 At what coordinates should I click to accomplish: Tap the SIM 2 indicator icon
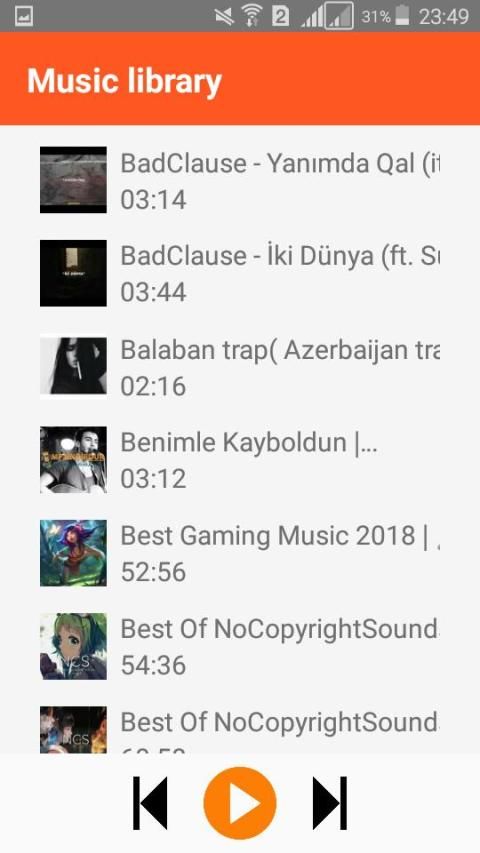point(280,16)
